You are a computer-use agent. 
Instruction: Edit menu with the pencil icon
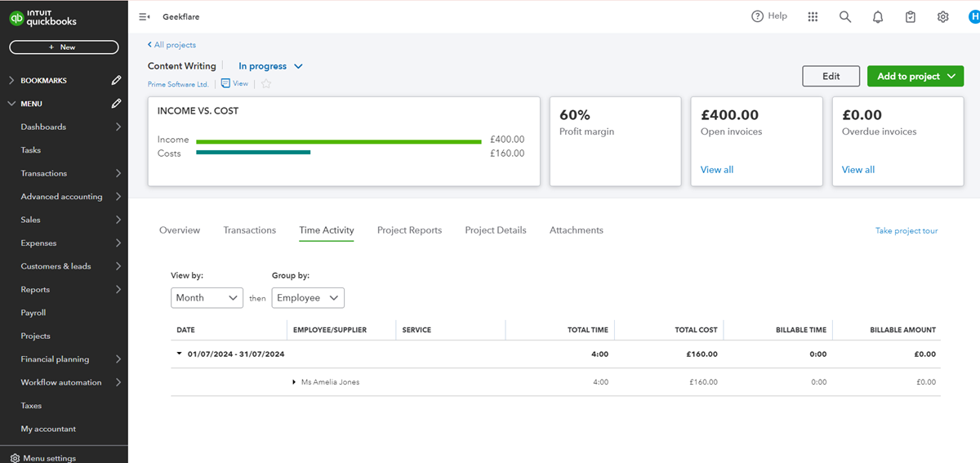click(117, 104)
